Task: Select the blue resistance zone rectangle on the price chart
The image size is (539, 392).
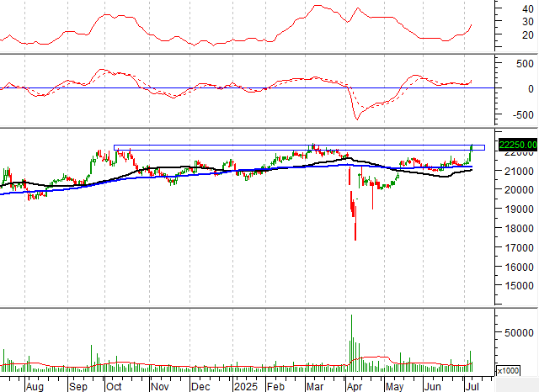Action: 299,147
